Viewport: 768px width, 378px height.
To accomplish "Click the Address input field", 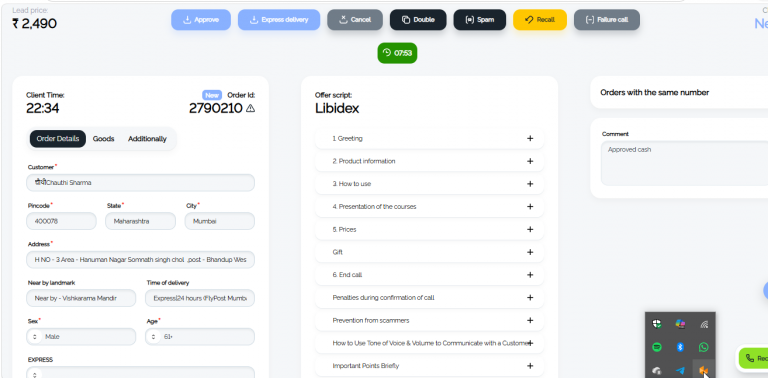I will pos(141,260).
